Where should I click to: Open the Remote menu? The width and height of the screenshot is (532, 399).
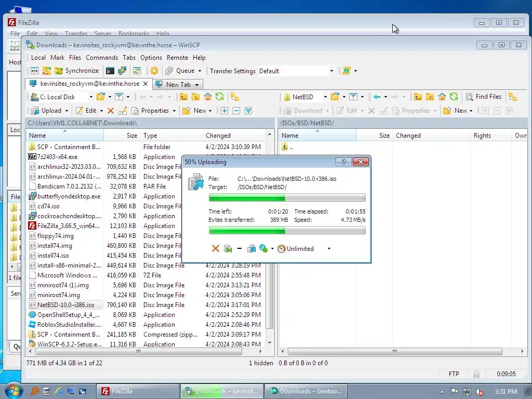(177, 58)
